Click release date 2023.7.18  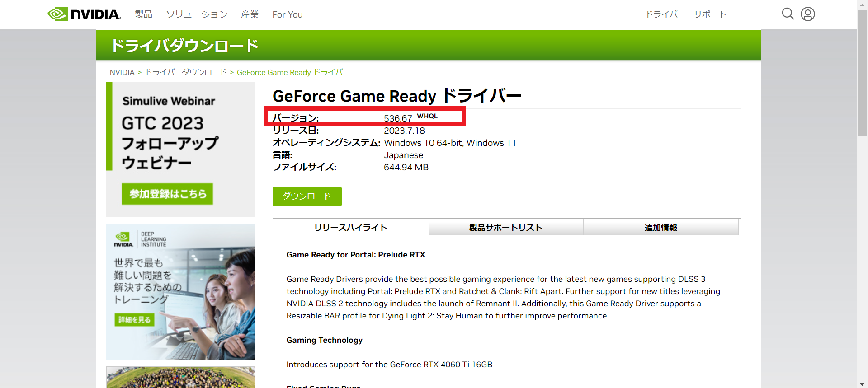pyautogui.click(x=404, y=131)
